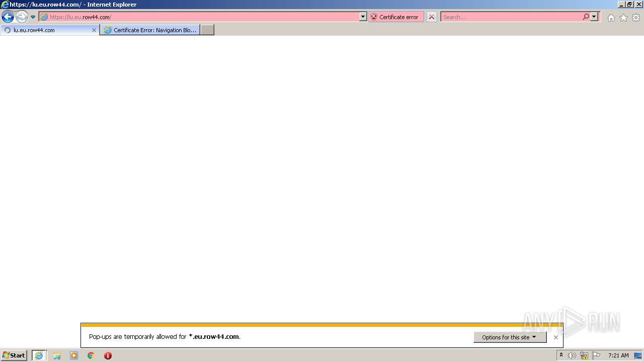Viewport: 644px width, 362px height.
Task: Open Options for this site dropdown
Action: pos(510,337)
